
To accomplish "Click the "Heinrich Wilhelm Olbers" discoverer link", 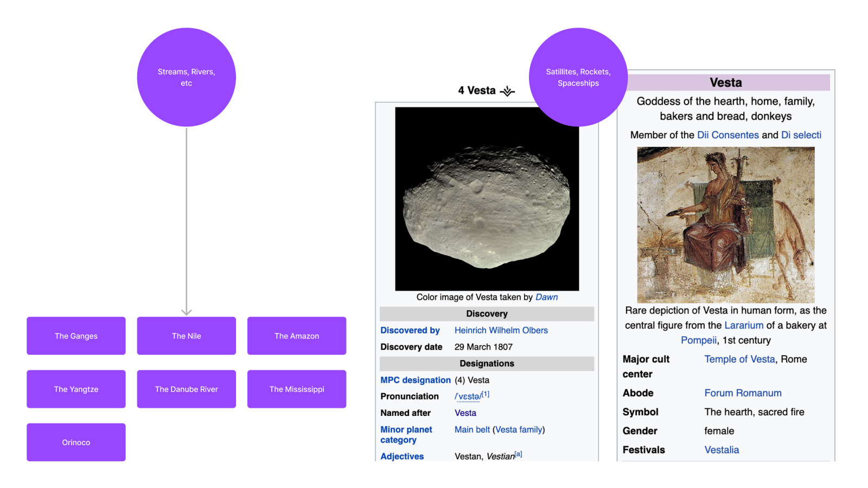I will [x=501, y=330].
